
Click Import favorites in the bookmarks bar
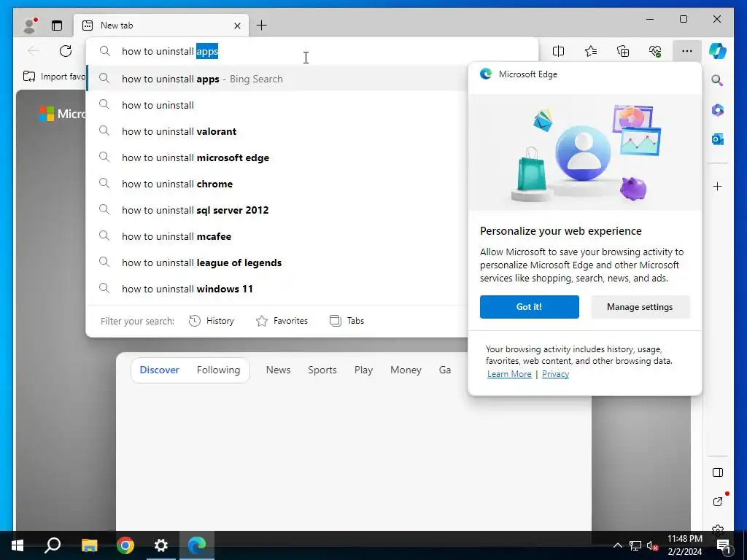coord(54,76)
